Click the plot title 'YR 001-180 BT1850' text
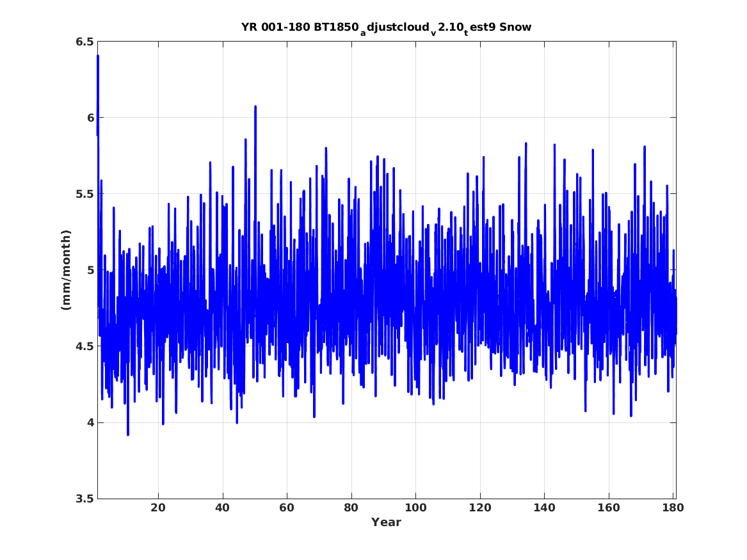Viewport: 747px width, 560px height. (x=300, y=27)
